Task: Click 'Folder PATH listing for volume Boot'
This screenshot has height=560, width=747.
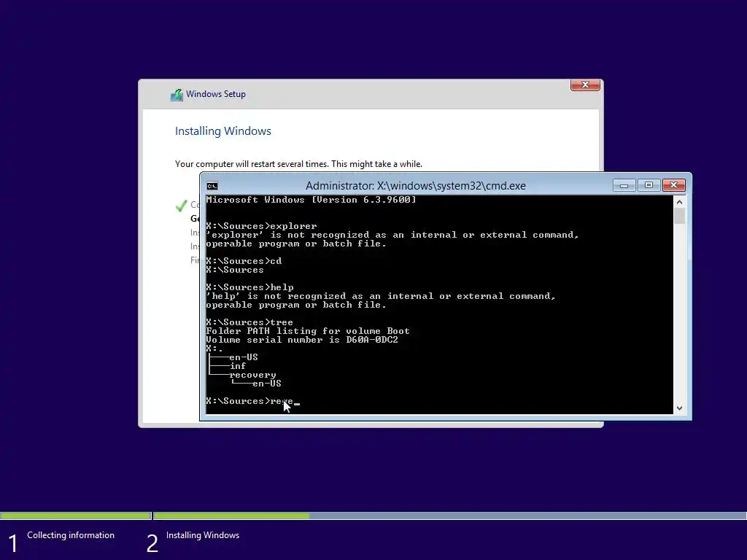Action: click(308, 331)
